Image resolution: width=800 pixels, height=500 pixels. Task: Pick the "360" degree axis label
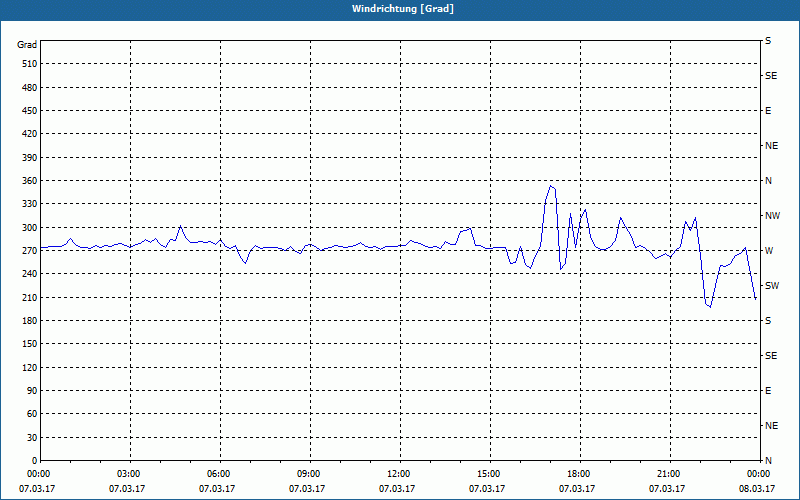click(x=30, y=181)
